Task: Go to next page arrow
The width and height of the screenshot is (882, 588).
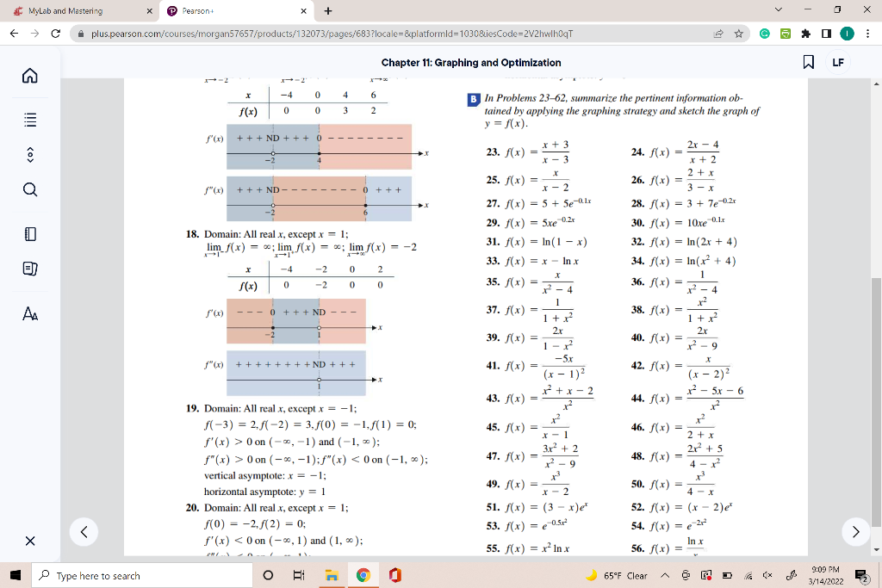Action: pyautogui.click(x=855, y=532)
